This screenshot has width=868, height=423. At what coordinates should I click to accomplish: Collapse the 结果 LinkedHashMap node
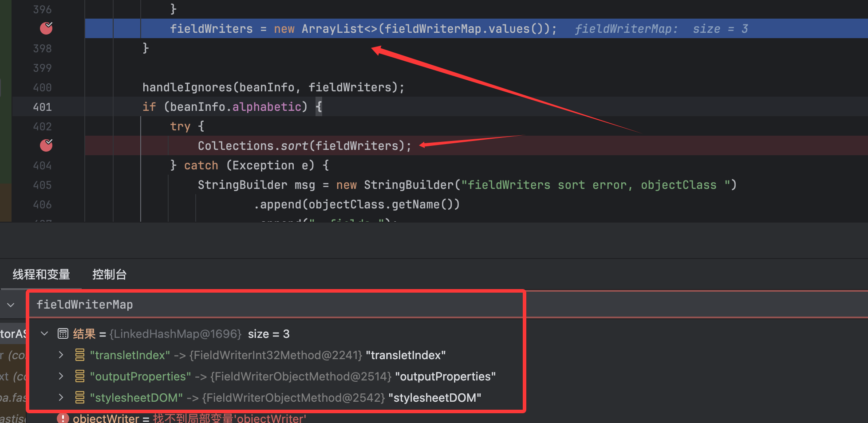click(44, 333)
